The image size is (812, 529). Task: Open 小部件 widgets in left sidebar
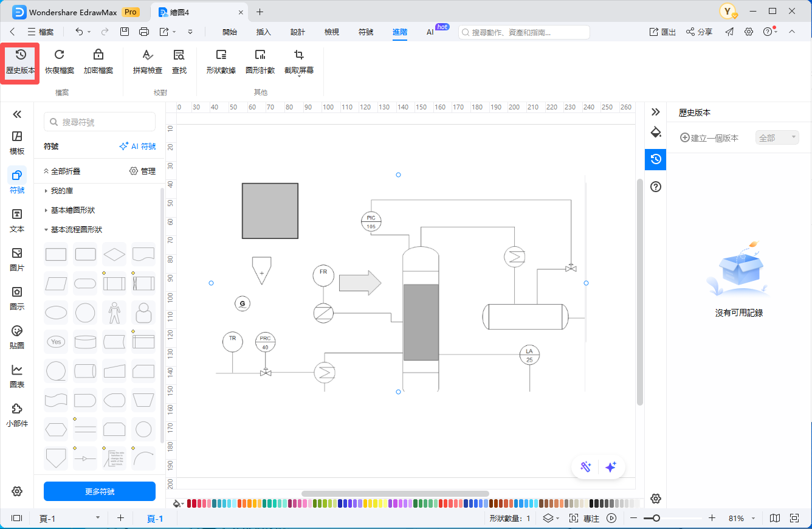click(17, 415)
